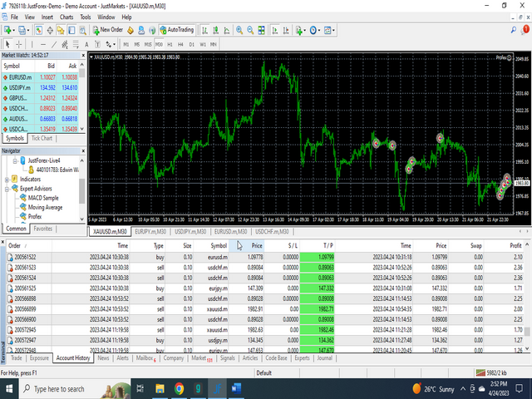Open the USDCHF.m,M30 chart tab
Image resolution: width=532 pixels, height=399 pixels.
[272, 231]
